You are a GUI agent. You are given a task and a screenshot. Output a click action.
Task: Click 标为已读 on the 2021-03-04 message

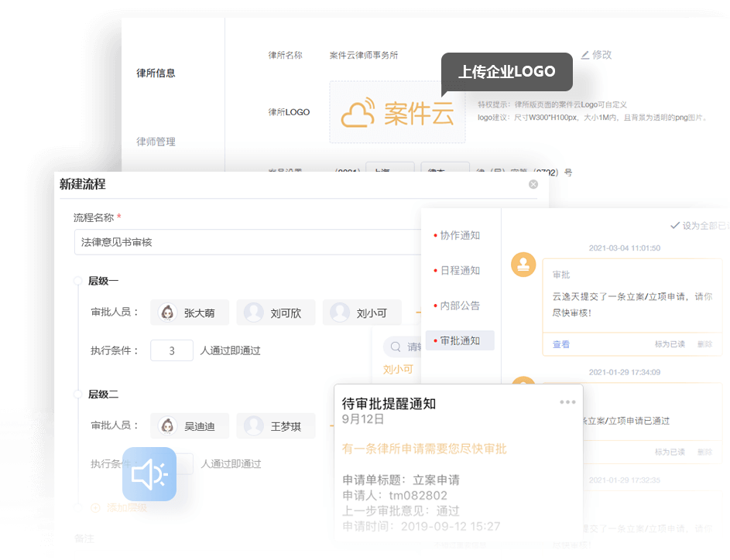670,344
